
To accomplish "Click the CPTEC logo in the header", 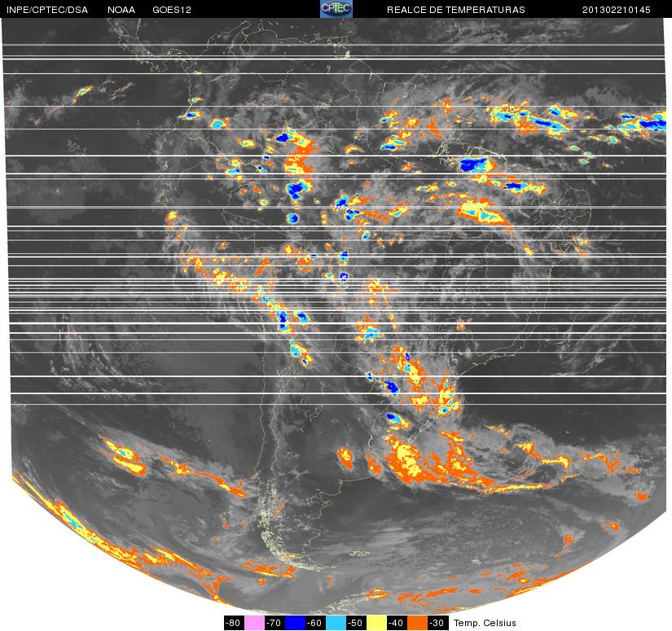I will point(336,9).
